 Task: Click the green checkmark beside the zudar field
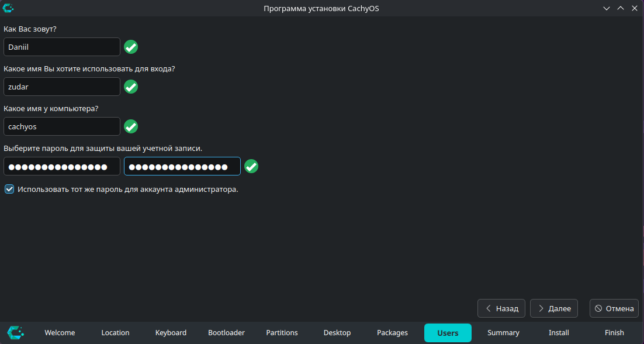coord(131,87)
